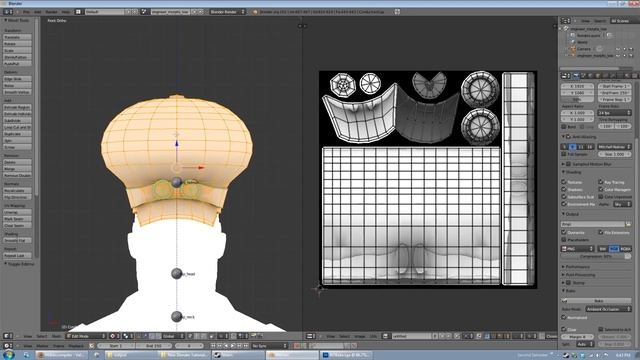Viewport: 640px width, 360px height.
Task: Click the Remove Doubles button
Action: [18, 175]
